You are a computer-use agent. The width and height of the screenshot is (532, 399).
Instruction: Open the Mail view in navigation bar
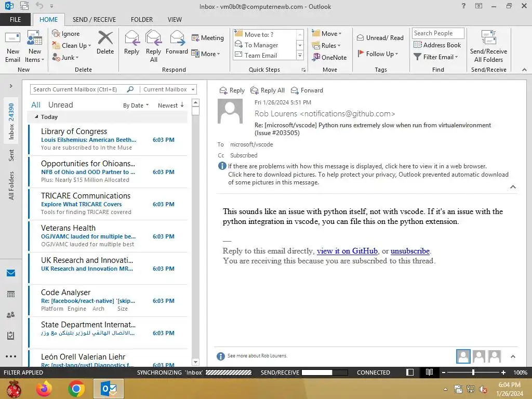click(11, 273)
